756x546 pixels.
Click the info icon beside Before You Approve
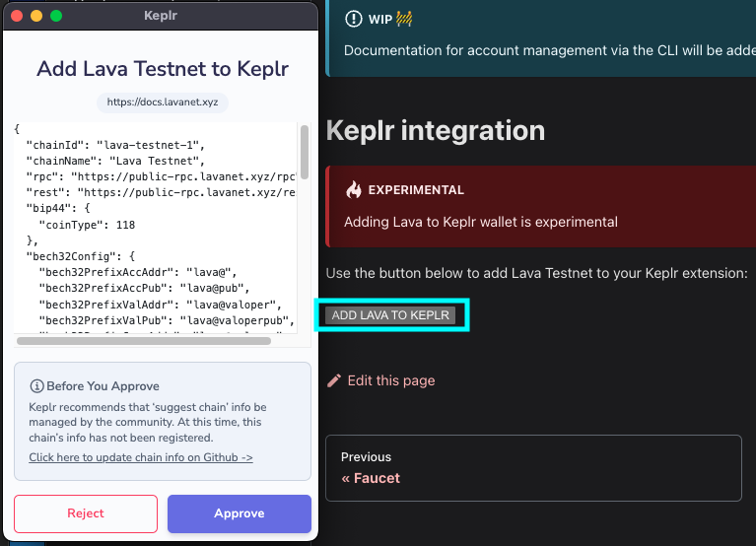click(36, 386)
